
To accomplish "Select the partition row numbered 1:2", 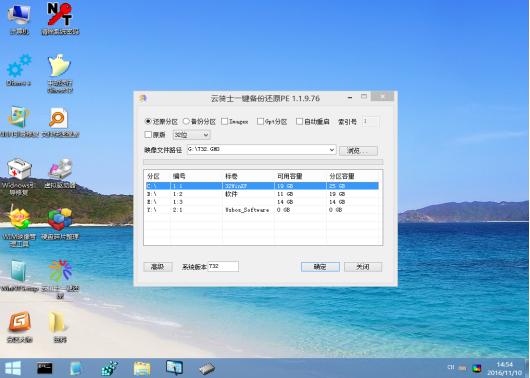I will click(262, 194).
